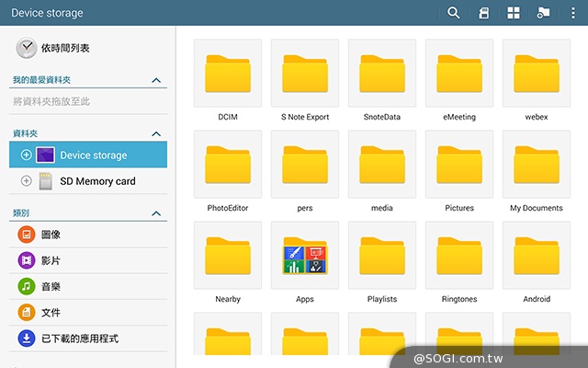Tap the SD card storage icon in toolbar
This screenshot has width=588, height=368.
click(484, 13)
